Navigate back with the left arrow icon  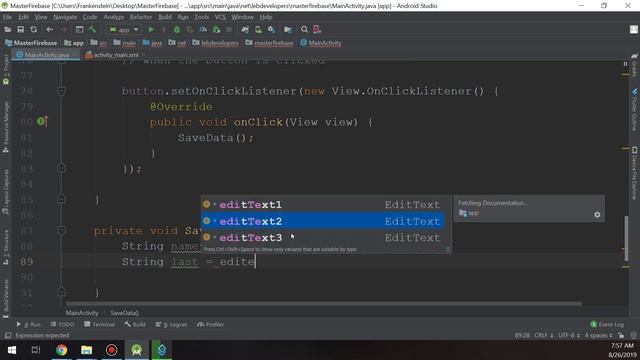pos(49,29)
